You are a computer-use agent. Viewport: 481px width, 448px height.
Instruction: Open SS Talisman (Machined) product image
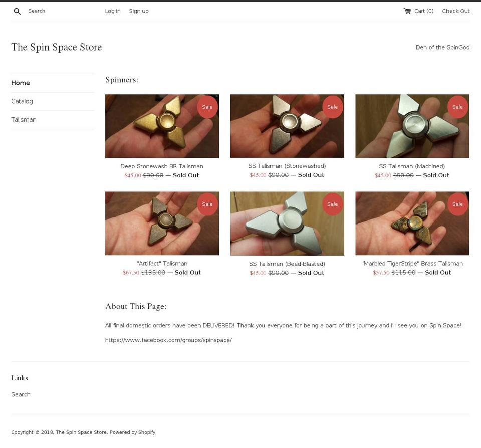412,126
